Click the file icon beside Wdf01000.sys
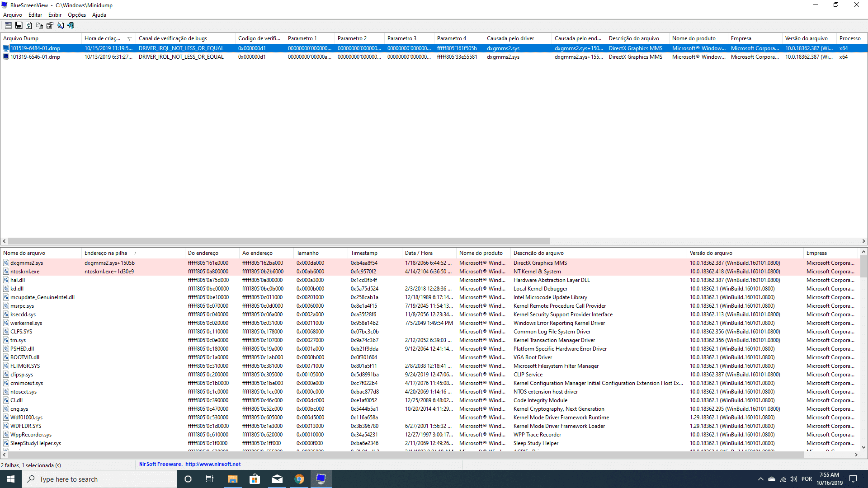The height and width of the screenshot is (488, 868). tap(6, 418)
